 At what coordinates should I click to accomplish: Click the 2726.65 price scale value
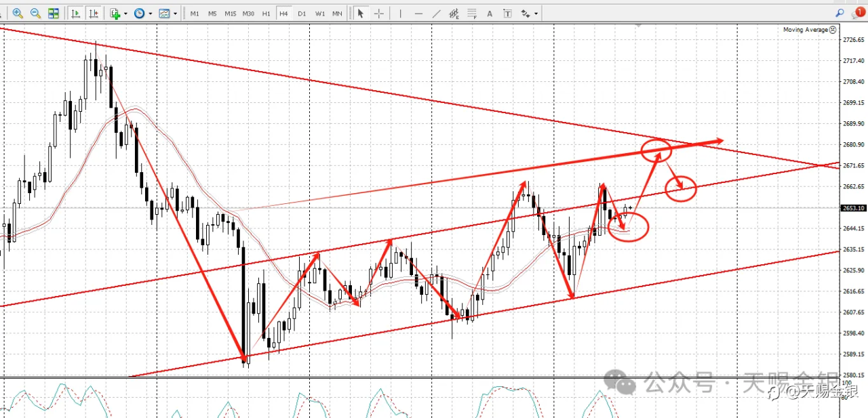852,40
